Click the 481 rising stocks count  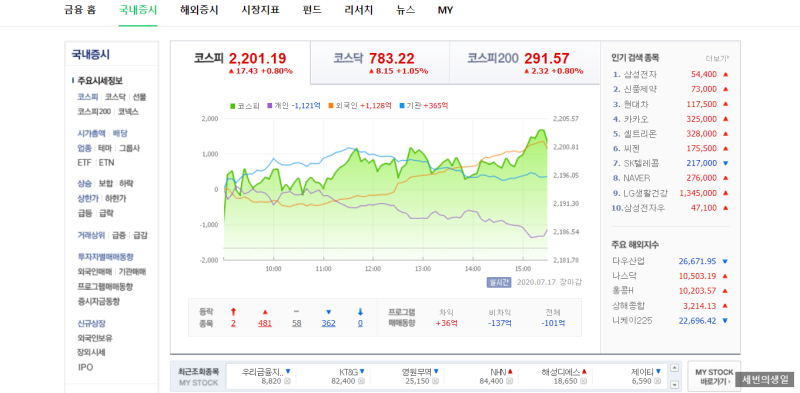(x=265, y=323)
